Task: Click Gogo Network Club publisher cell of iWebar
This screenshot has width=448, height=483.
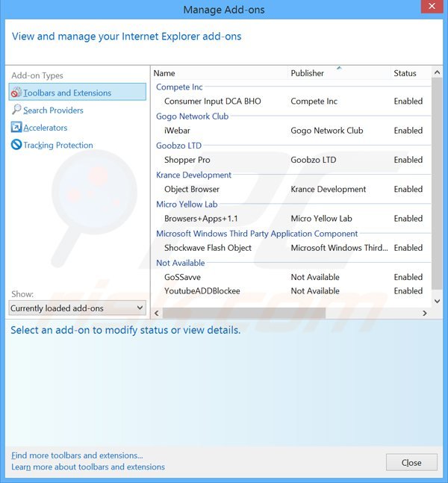Action: [327, 131]
